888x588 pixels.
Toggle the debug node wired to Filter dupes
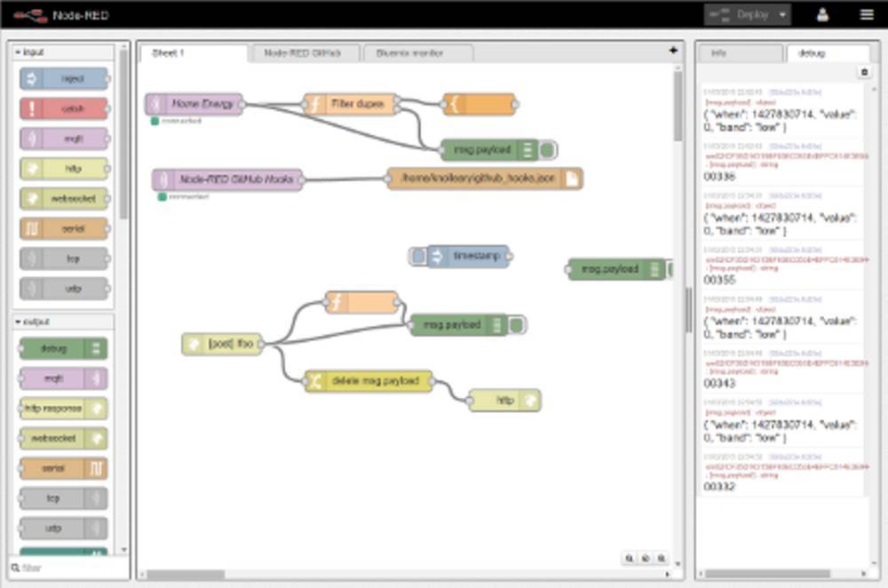548,150
